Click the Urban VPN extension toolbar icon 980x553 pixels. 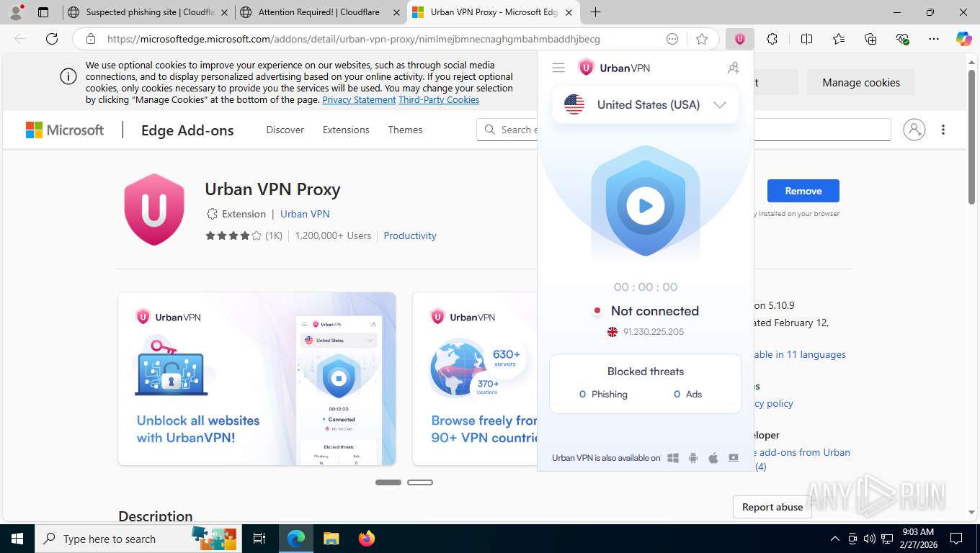coord(740,39)
